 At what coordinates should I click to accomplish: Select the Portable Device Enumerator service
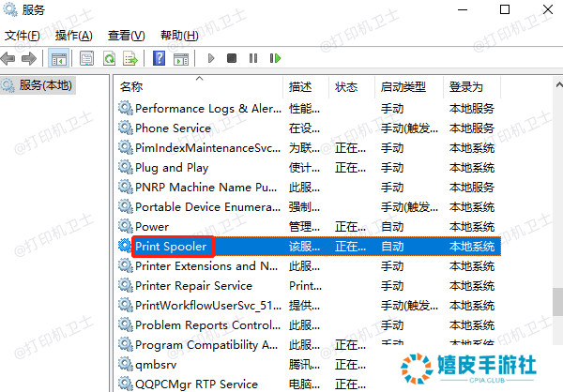coord(309,207)
